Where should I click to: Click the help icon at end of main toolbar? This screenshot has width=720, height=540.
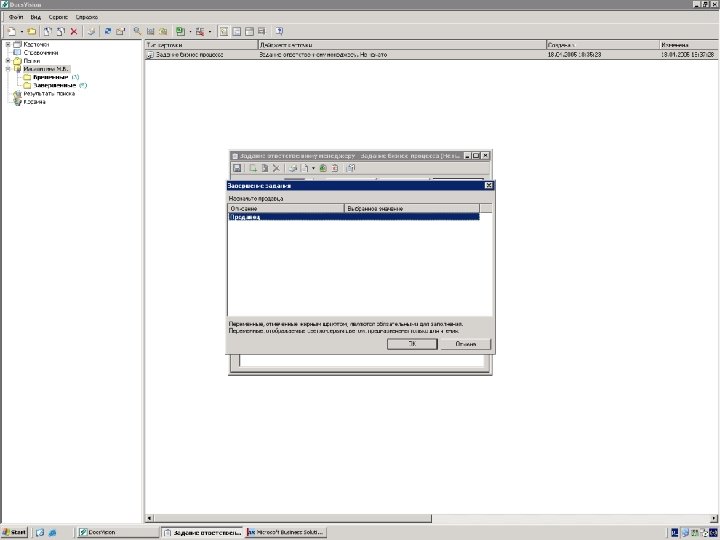279,31
